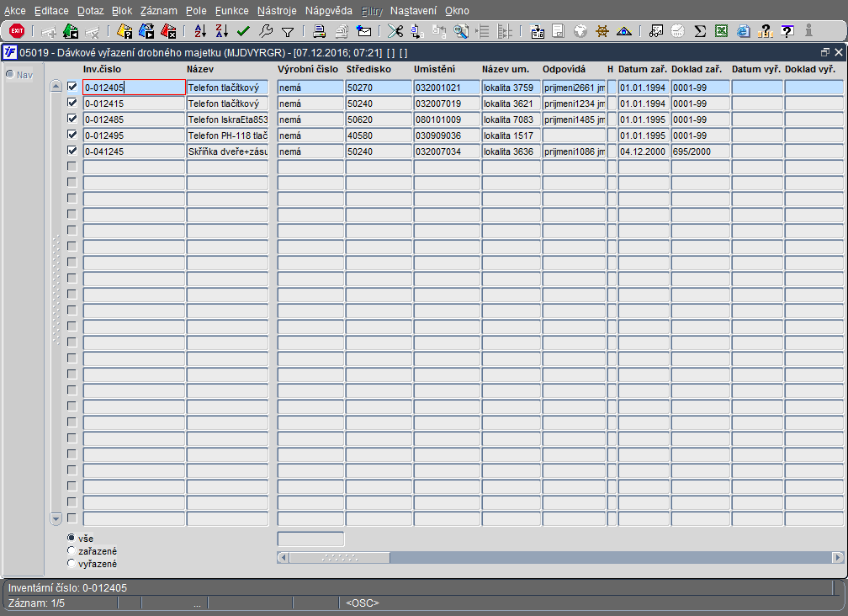Click the Název field 'Telefon IskraEta853'

pyautogui.click(x=228, y=119)
